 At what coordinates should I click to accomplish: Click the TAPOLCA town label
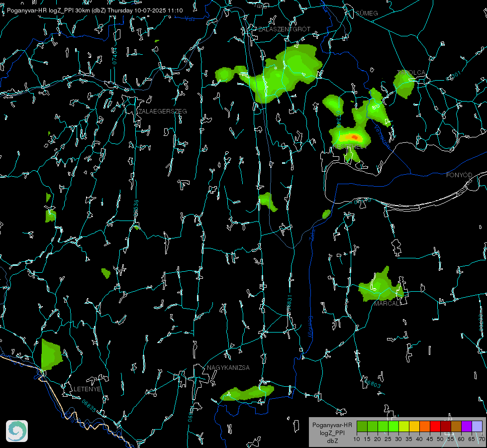(x=411, y=73)
